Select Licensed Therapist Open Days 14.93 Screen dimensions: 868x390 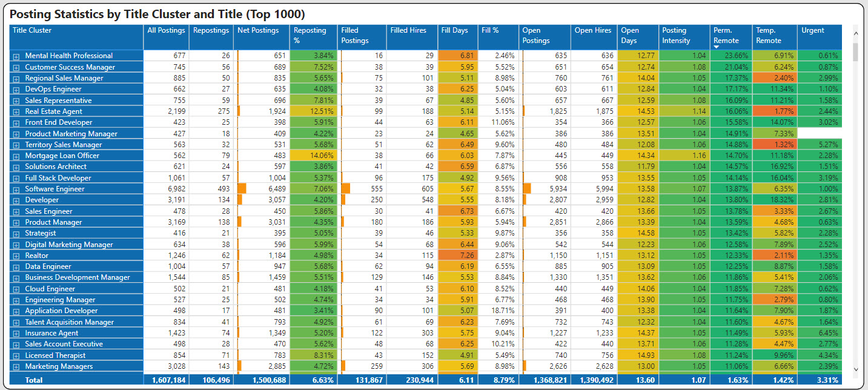[x=638, y=355]
